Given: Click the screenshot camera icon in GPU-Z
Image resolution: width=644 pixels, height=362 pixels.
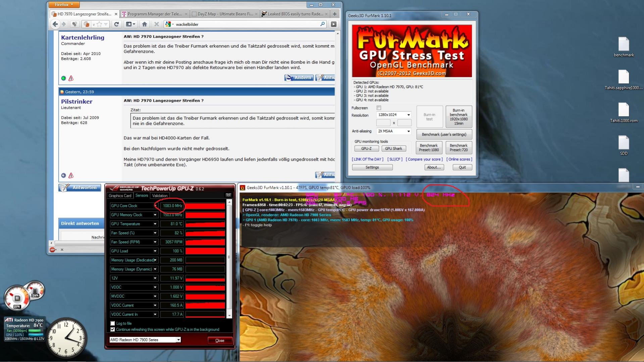Looking at the screenshot, I should point(228,195).
